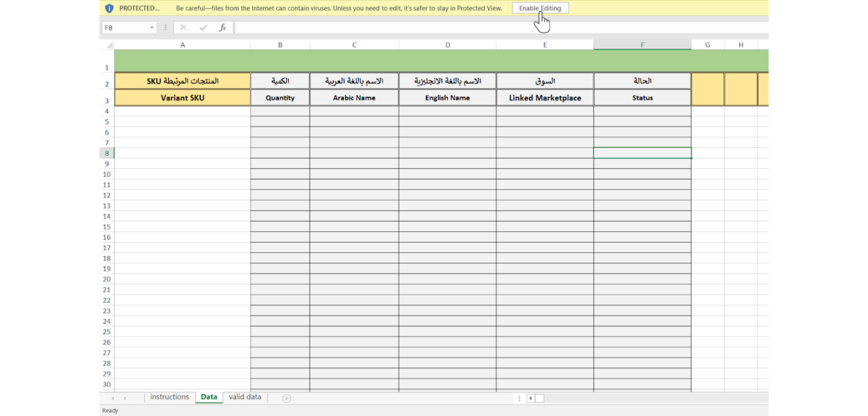Select row 22 header

click(x=107, y=300)
